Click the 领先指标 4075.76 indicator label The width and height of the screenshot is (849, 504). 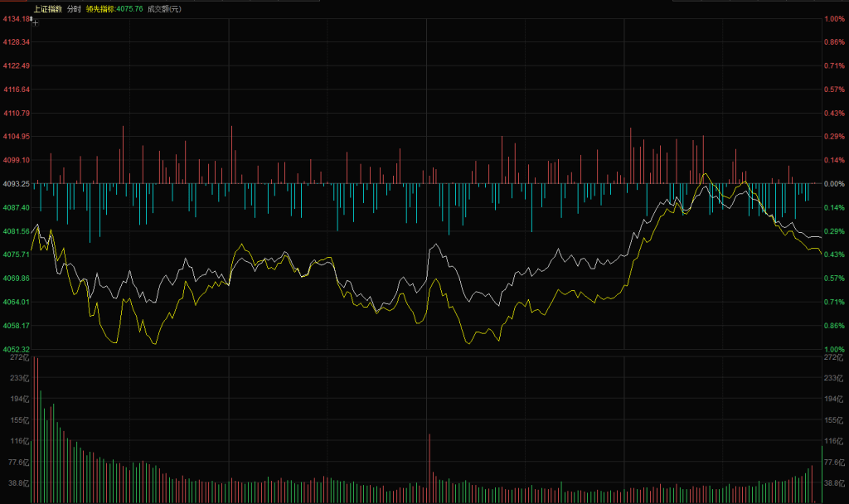click(114, 8)
